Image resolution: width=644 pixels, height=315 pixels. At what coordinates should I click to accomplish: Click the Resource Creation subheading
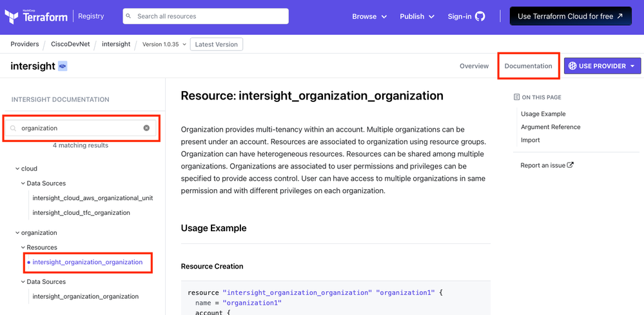[212, 267]
